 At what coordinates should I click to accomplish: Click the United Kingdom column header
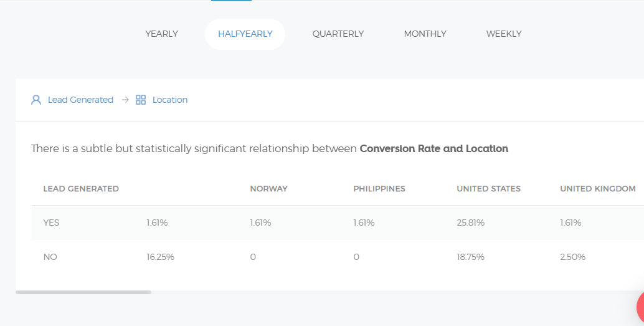tap(598, 189)
